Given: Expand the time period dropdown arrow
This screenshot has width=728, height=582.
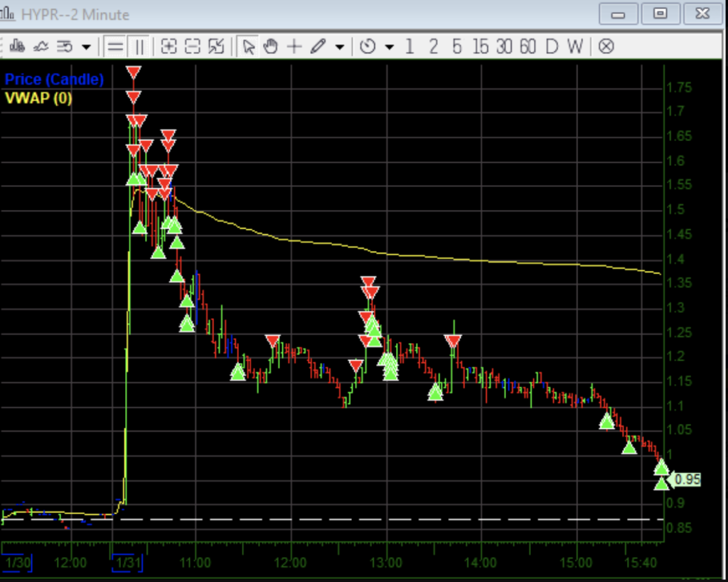Looking at the screenshot, I should [390, 47].
